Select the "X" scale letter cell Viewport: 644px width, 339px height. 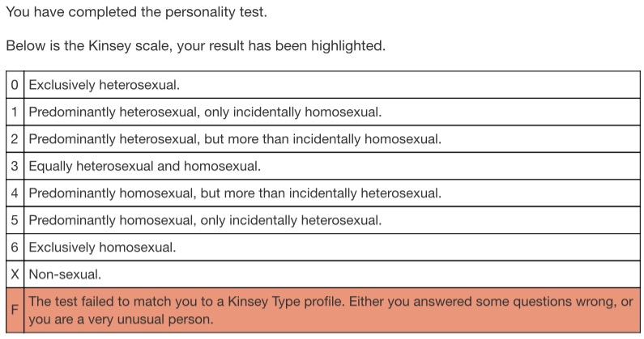(x=15, y=274)
